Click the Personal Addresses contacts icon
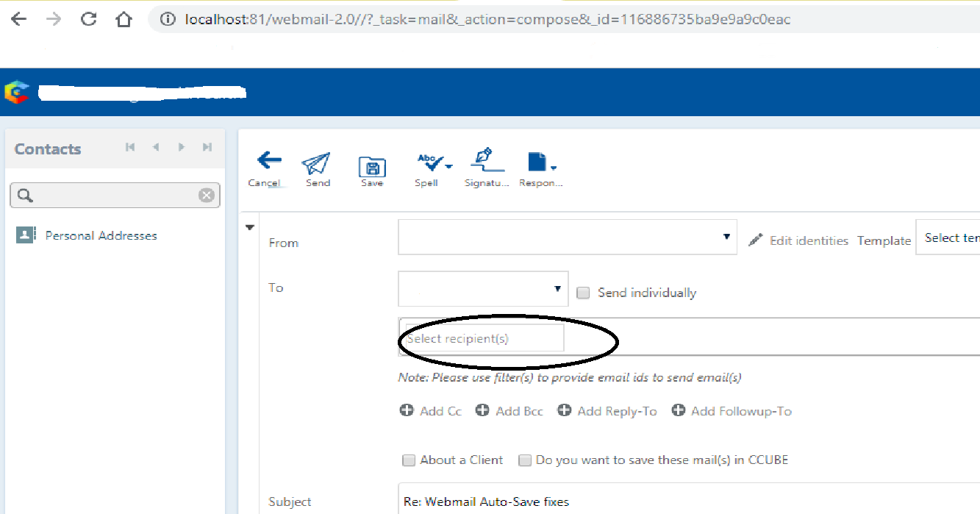 coord(27,235)
